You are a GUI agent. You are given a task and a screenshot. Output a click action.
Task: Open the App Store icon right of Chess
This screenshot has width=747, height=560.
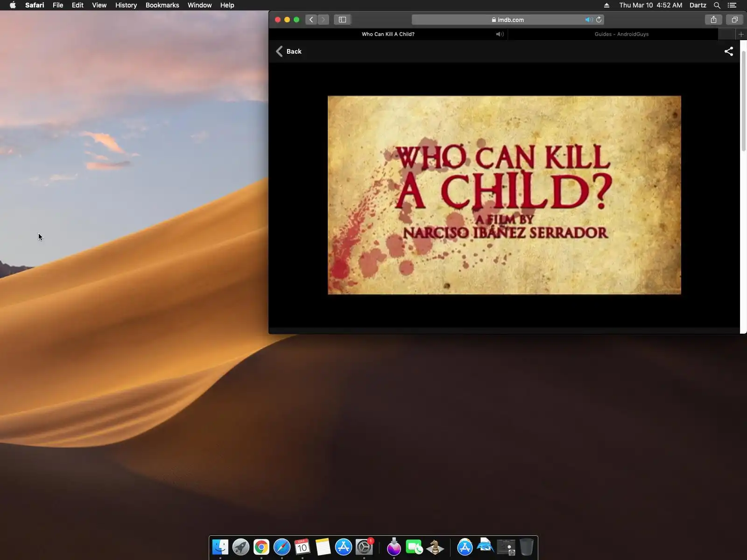coord(465,547)
